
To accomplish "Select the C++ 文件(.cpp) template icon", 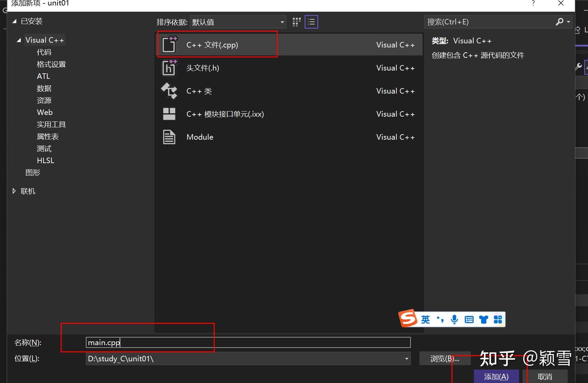I will [x=169, y=44].
